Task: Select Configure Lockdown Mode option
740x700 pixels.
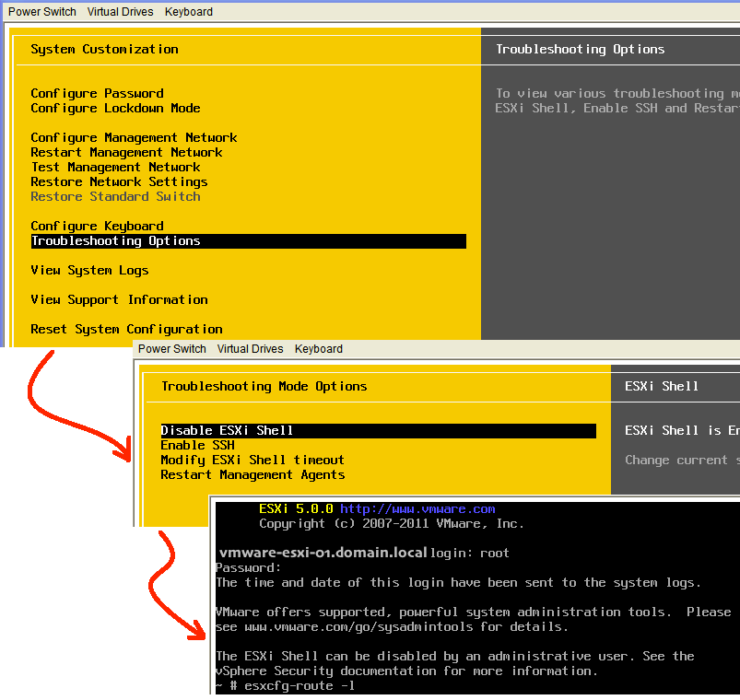Action: click(115, 108)
